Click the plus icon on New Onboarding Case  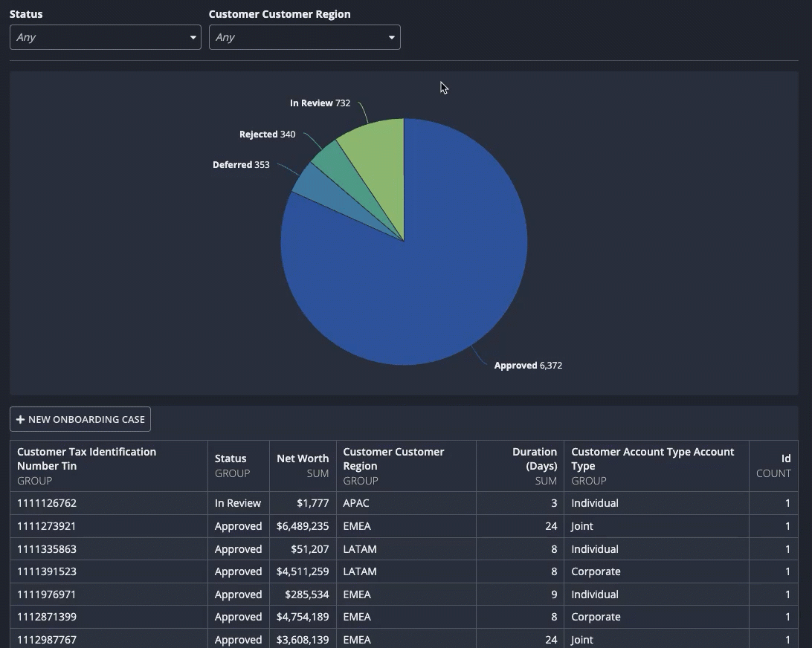[20, 419]
